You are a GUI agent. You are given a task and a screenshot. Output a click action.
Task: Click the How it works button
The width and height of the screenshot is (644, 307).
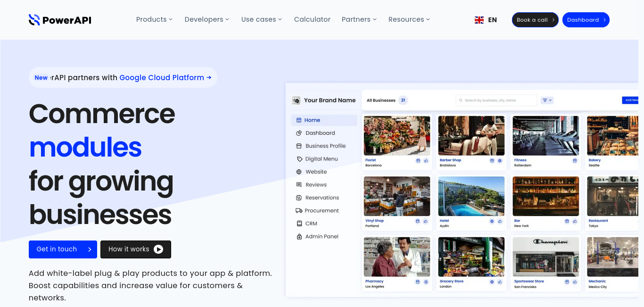(136, 249)
